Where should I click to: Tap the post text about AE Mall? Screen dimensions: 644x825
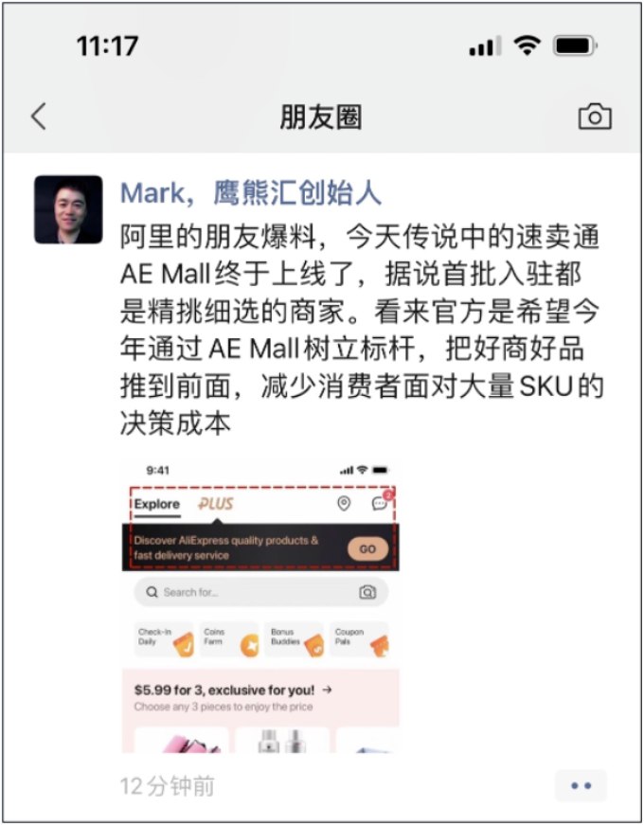[362, 330]
